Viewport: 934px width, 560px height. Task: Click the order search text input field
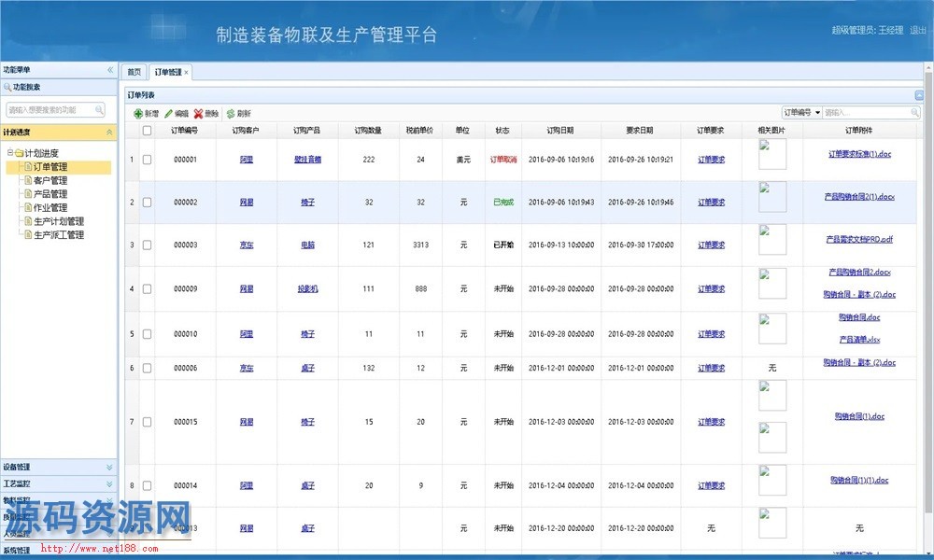coord(864,113)
